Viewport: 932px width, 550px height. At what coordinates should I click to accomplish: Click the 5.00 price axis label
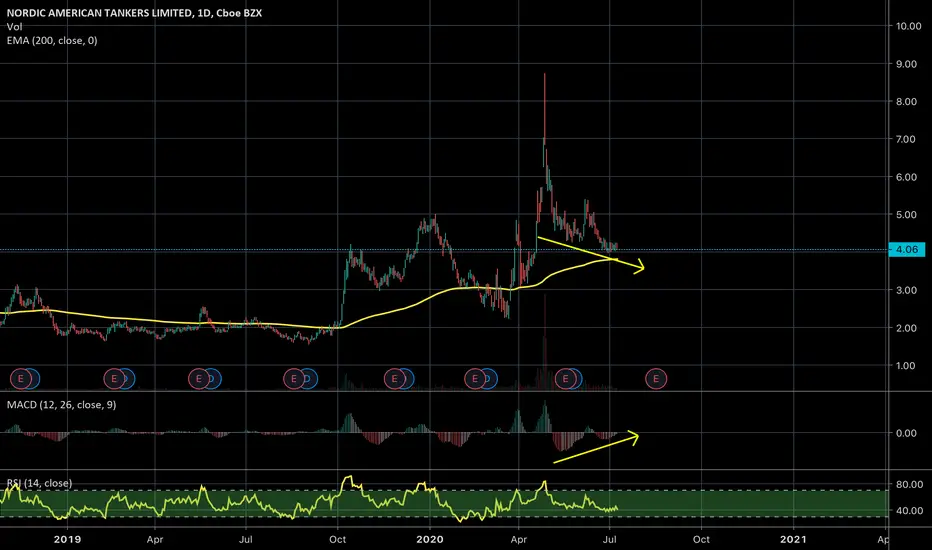point(906,215)
